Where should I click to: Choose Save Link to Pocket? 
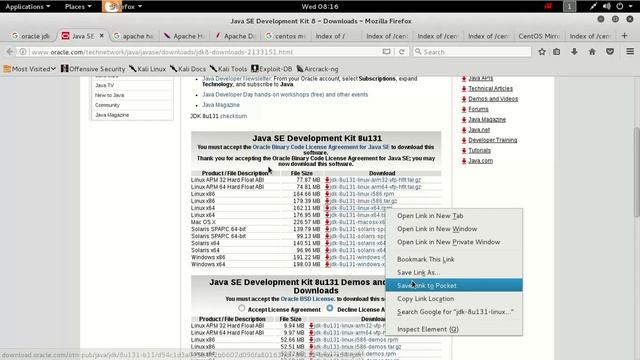pyautogui.click(x=454, y=285)
